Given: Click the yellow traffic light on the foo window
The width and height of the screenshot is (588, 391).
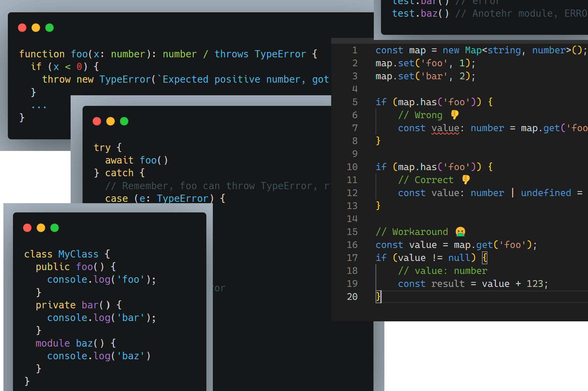Looking at the screenshot, I should (36, 28).
